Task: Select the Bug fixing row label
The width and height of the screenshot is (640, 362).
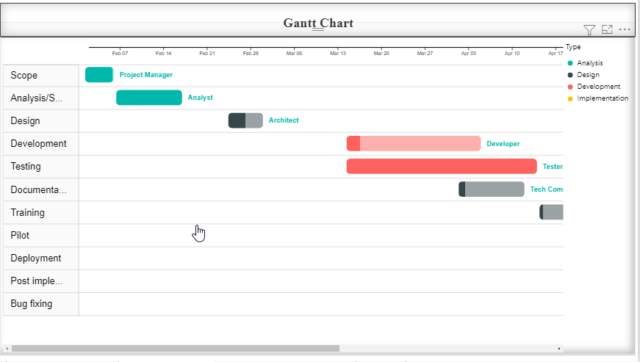Action: (31, 304)
